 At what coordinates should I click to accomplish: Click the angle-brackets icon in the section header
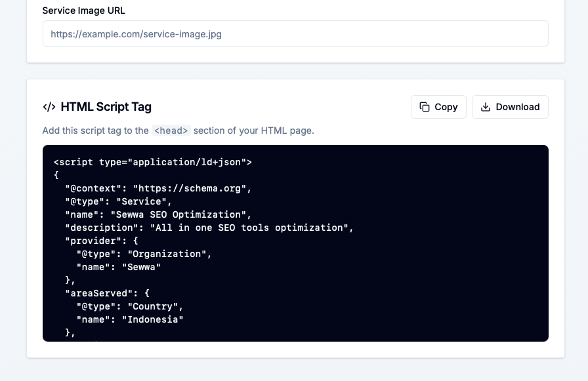click(x=50, y=107)
